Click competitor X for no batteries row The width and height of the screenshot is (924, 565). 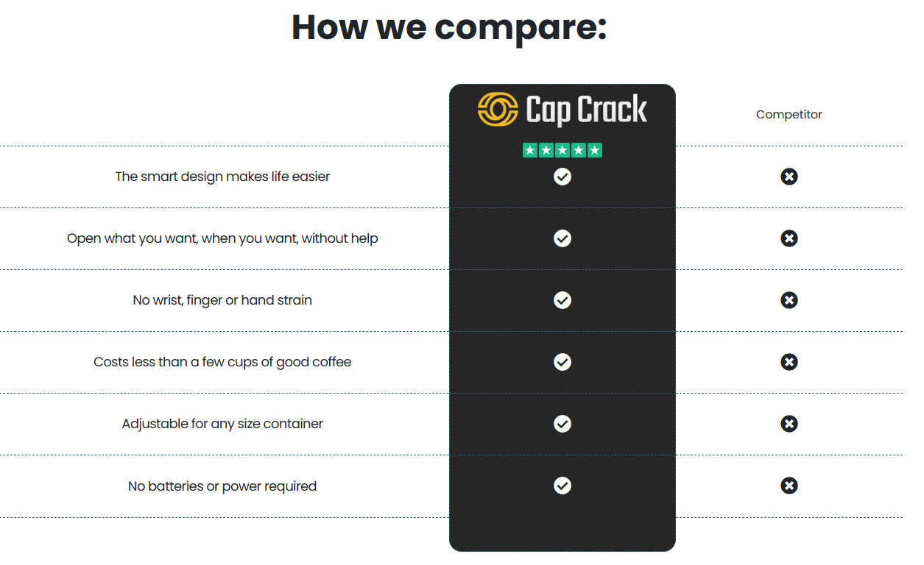pos(789,486)
